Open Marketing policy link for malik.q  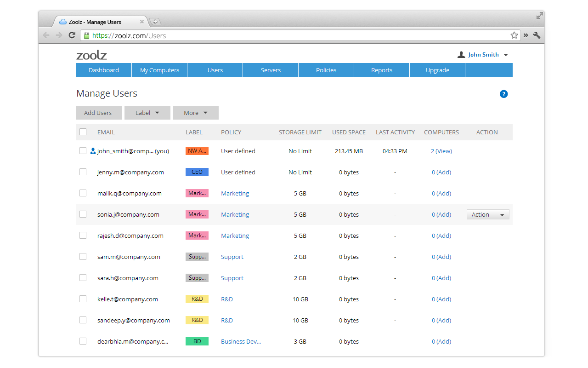(x=235, y=193)
